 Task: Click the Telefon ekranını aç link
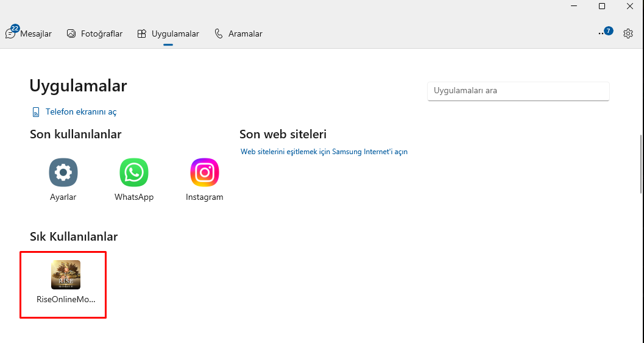pos(74,111)
